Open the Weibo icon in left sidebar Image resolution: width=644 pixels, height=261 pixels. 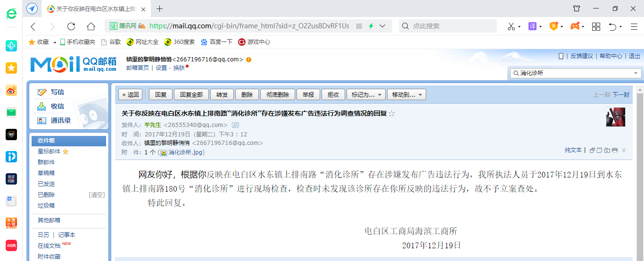click(11, 90)
